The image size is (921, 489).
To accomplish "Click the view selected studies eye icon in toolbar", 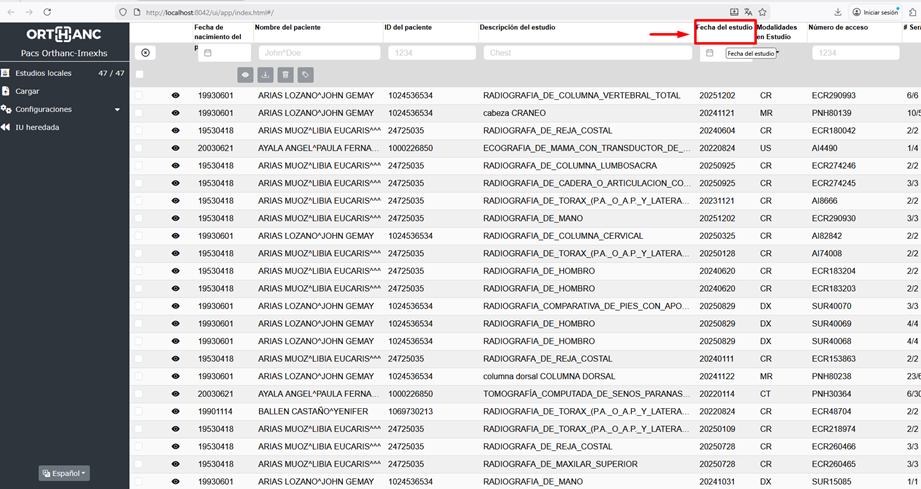I will [x=245, y=75].
